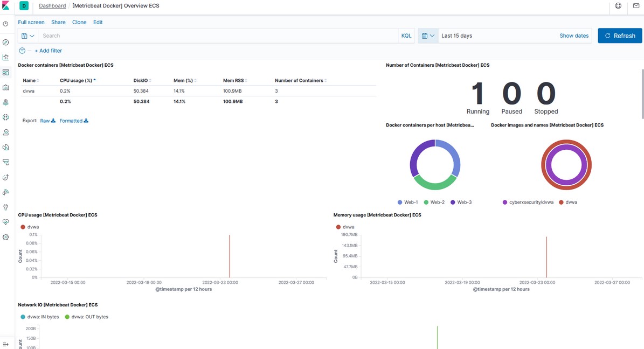Click Web-2 legend color dot
This screenshot has width=644, height=349.
coord(426,203)
